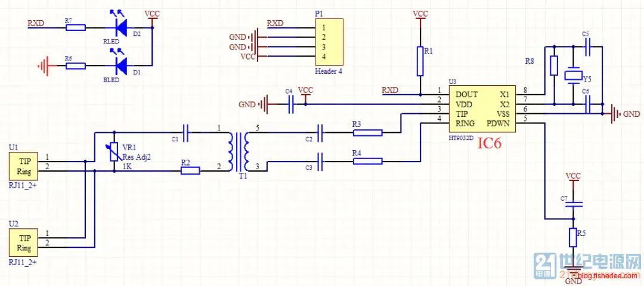Click the ground symbol left of R6
The width and height of the screenshot is (644, 286).
[x=43, y=65]
